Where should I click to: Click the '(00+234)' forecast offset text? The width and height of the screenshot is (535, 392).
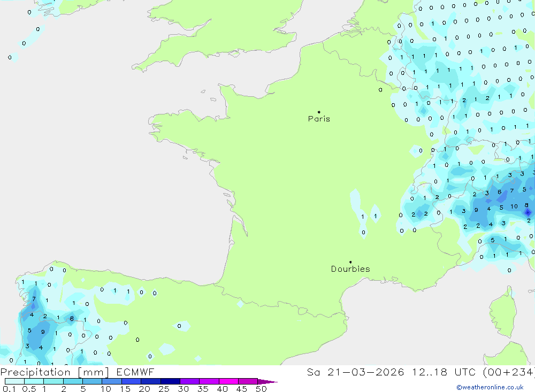click(x=509, y=372)
